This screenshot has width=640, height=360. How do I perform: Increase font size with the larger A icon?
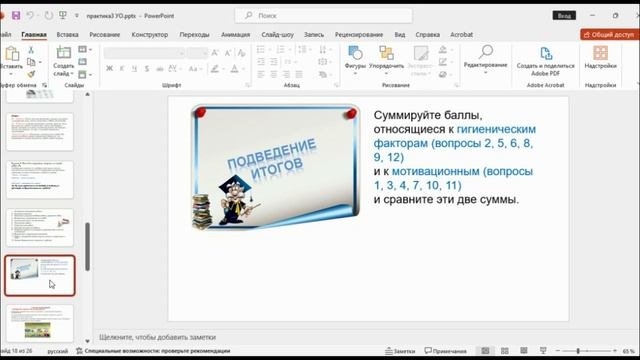pos(215,53)
